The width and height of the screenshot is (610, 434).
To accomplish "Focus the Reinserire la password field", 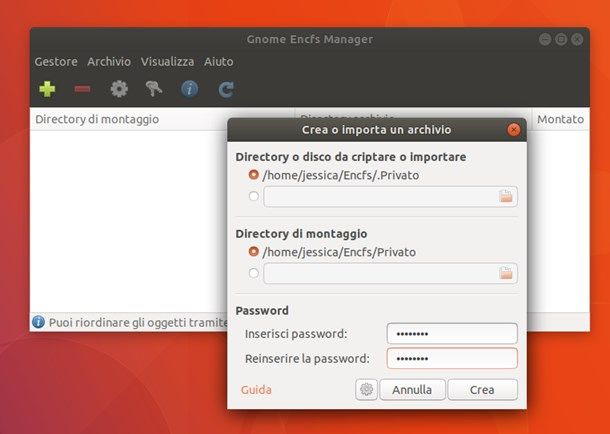I will coord(452,358).
